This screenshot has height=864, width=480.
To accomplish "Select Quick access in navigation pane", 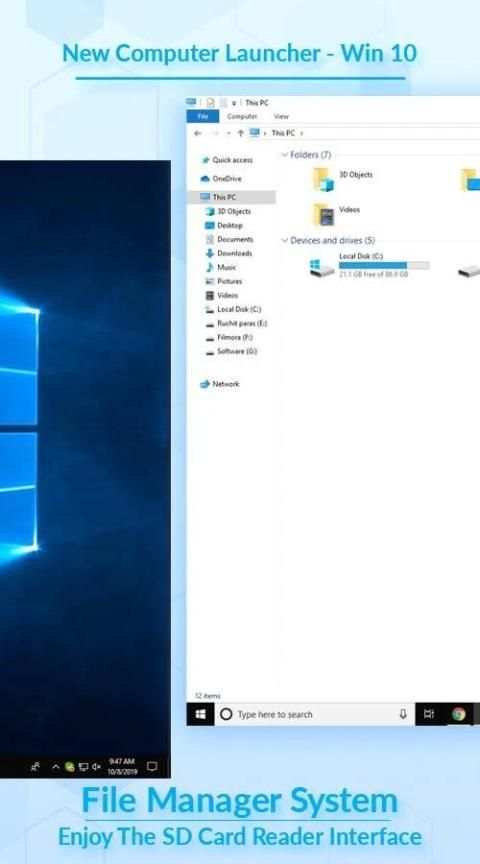I will pyautogui.click(x=227, y=160).
